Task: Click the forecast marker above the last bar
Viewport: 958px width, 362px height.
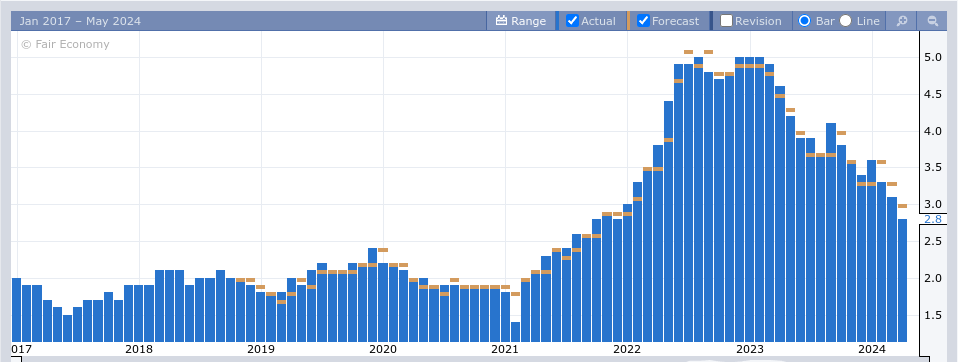Action: click(902, 206)
